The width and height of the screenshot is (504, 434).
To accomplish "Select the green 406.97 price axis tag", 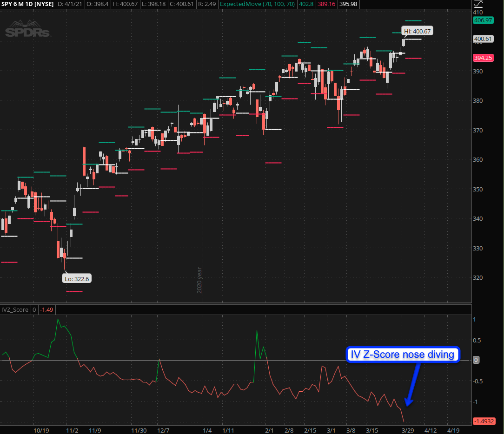I will tap(483, 20).
